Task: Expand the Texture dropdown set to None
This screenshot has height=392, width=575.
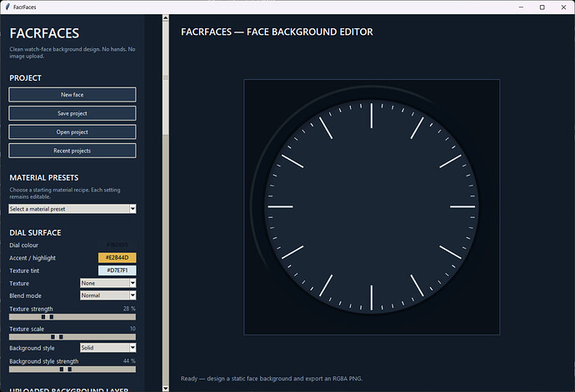Action: pyautogui.click(x=108, y=283)
